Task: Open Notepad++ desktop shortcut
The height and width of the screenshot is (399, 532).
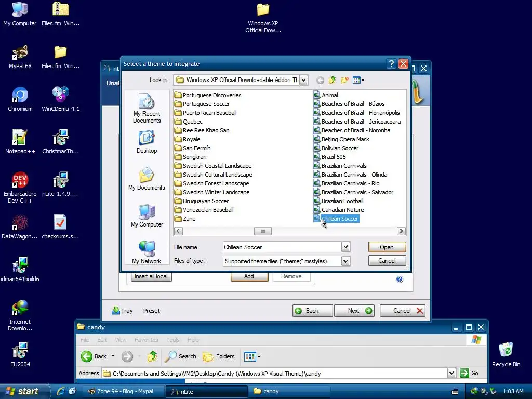Action: [20, 142]
